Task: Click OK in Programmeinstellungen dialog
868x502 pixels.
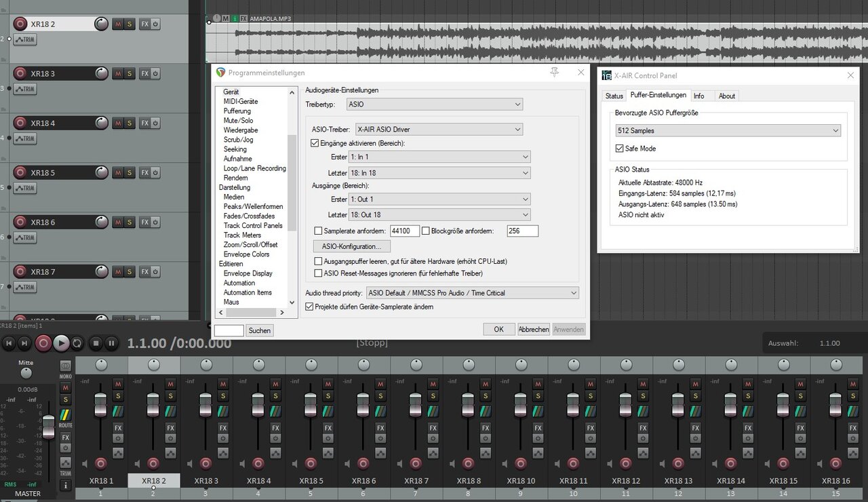Action: point(498,329)
